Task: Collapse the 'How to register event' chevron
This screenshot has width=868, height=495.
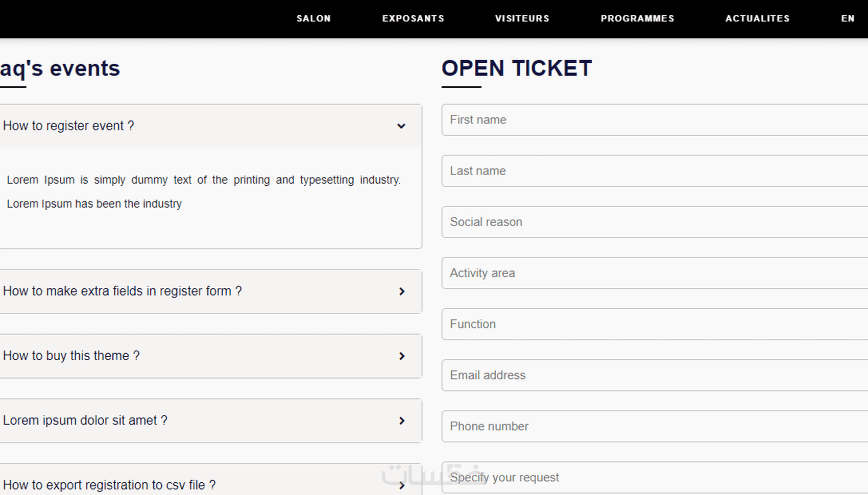Action: click(401, 126)
